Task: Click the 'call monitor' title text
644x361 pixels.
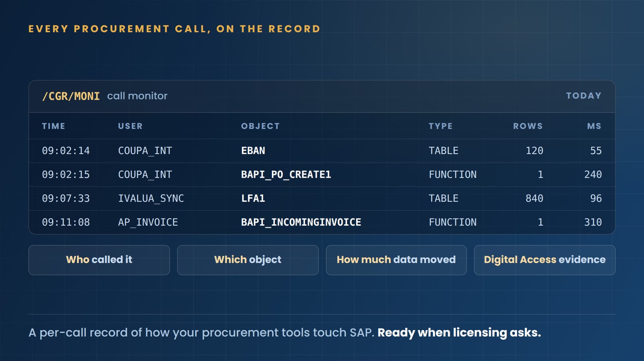Action: click(x=137, y=96)
